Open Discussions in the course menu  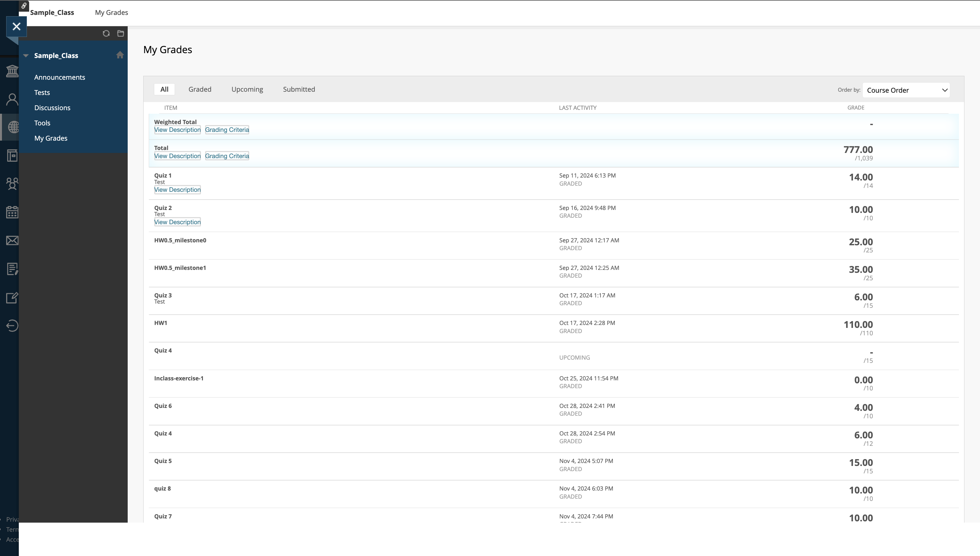52,108
